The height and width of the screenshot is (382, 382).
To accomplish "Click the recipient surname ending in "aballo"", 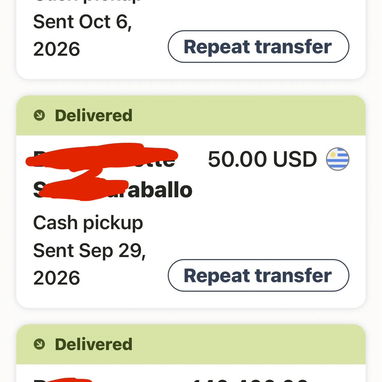I will coord(113,189).
